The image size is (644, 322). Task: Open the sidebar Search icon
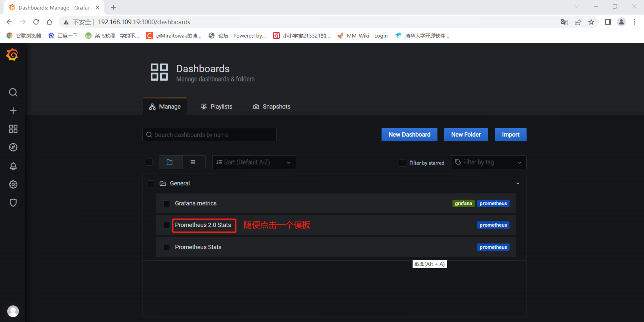[x=13, y=92]
